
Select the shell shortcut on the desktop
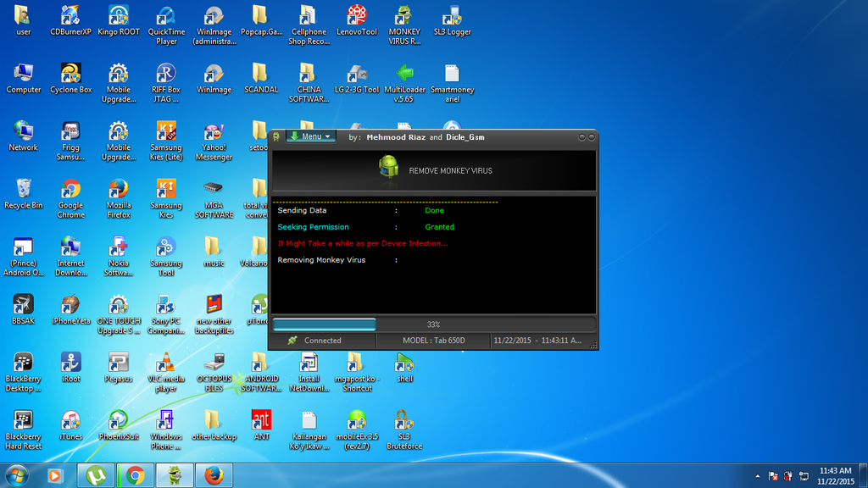[x=404, y=368]
